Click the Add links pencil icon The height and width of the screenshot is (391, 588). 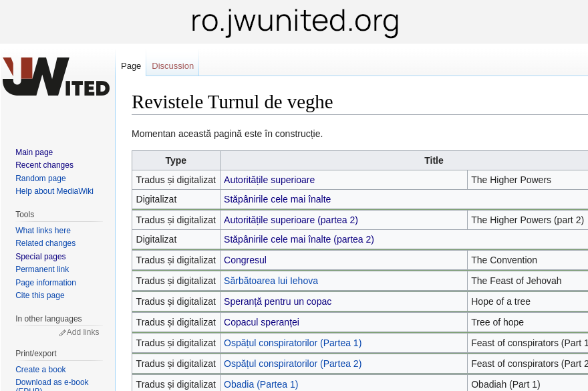[63, 333]
